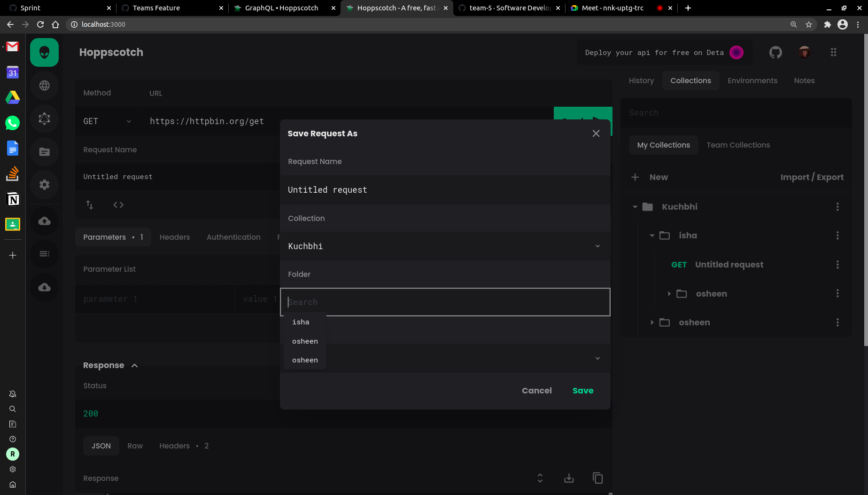
Task: Open the settings gear in Hoppscotch sidebar
Action: coord(45,185)
